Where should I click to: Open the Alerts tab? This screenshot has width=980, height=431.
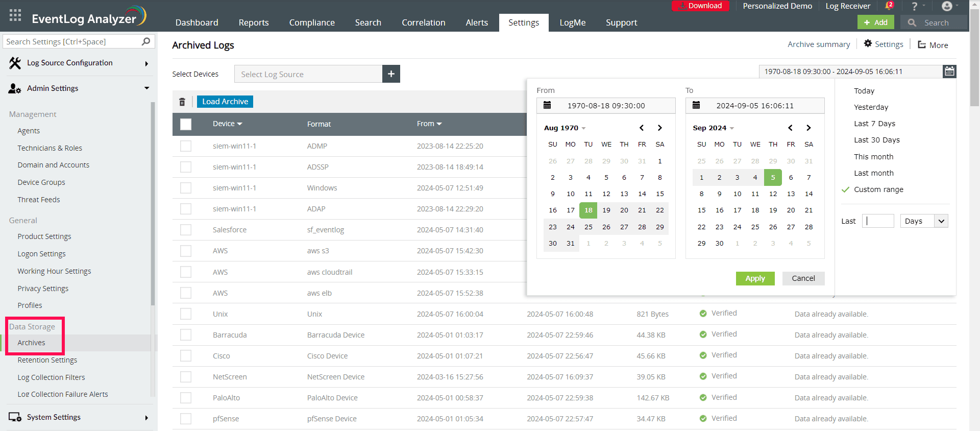tap(477, 22)
